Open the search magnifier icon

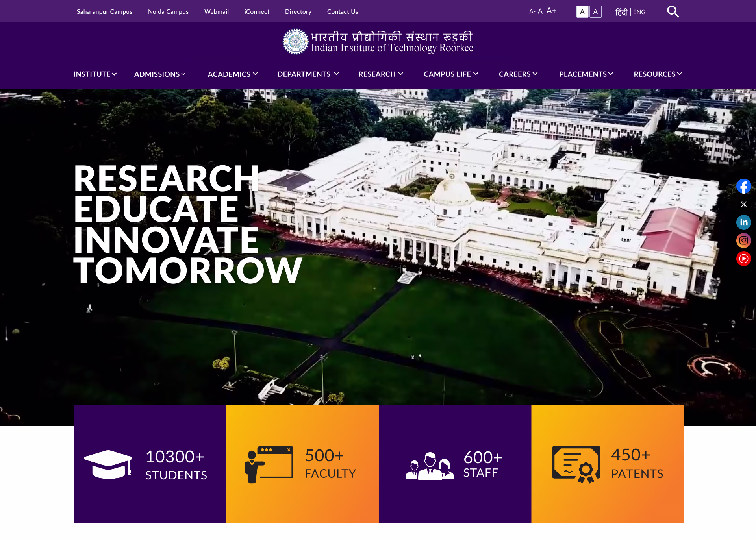(x=673, y=11)
